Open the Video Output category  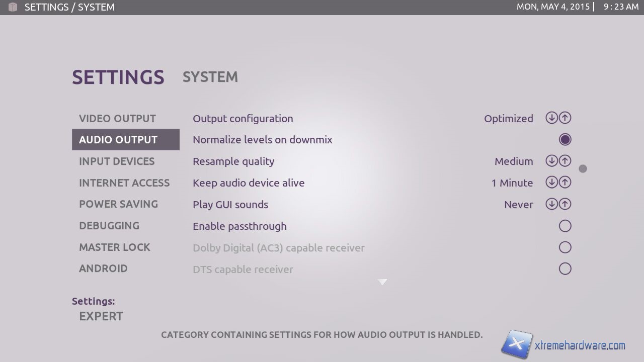(117, 119)
